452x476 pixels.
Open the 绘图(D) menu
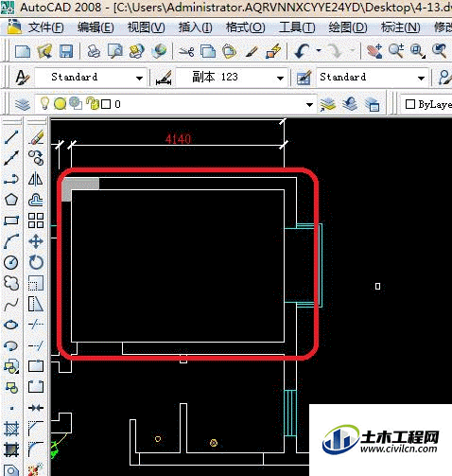[x=348, y=27]
